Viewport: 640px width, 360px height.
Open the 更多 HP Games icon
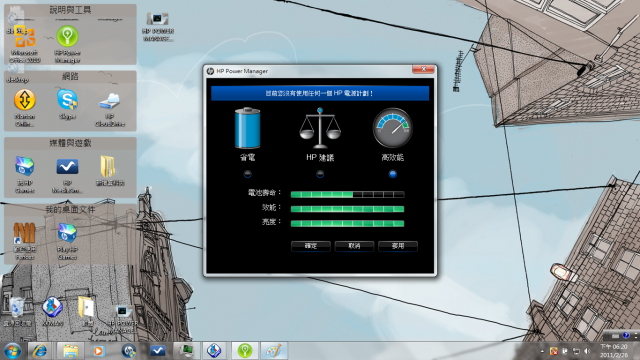[24, 174]
